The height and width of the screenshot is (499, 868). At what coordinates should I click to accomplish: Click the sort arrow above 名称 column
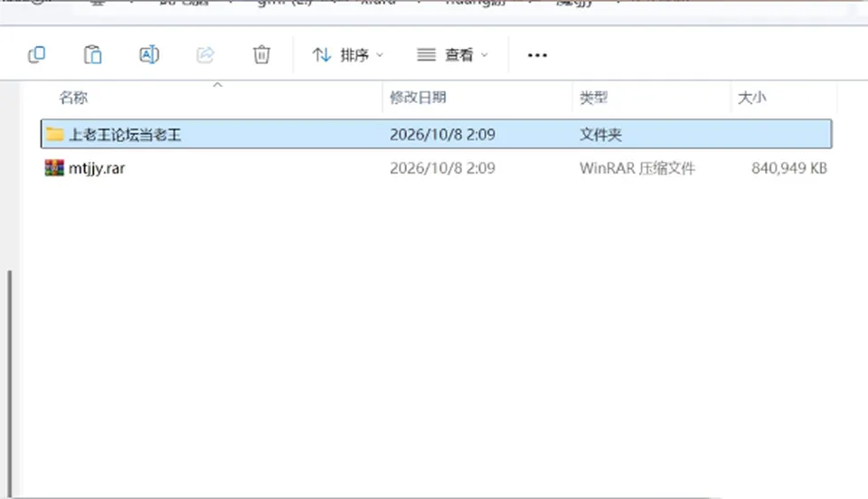tap(218, 85)
